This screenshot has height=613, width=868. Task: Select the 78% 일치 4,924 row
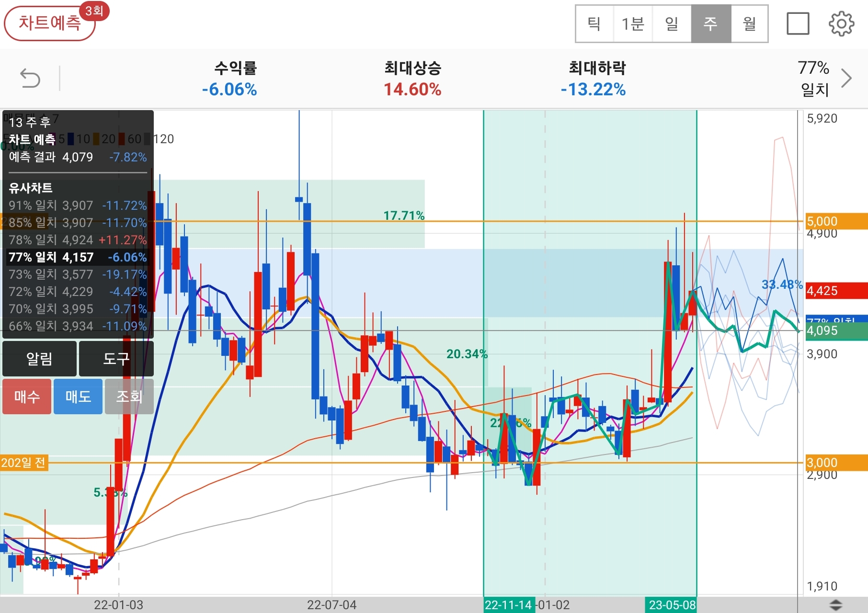[x=78, y=240]
